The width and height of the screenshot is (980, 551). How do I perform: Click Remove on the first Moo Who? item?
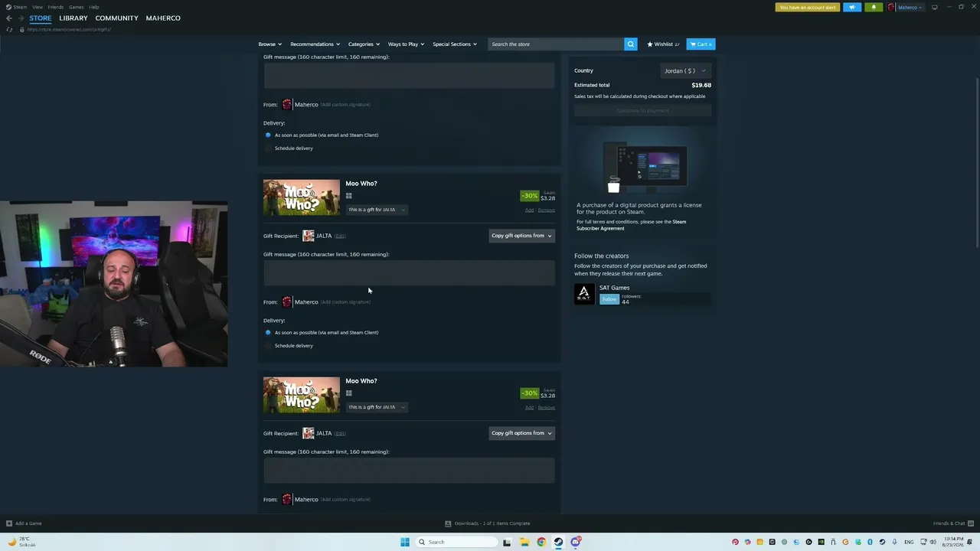click(546, 210)
